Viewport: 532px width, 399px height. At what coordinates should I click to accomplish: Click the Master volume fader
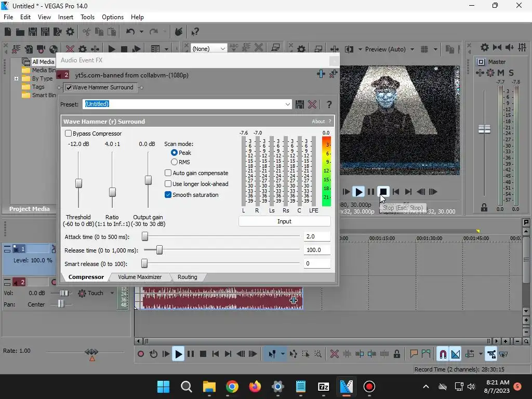(x=484, y=129)
